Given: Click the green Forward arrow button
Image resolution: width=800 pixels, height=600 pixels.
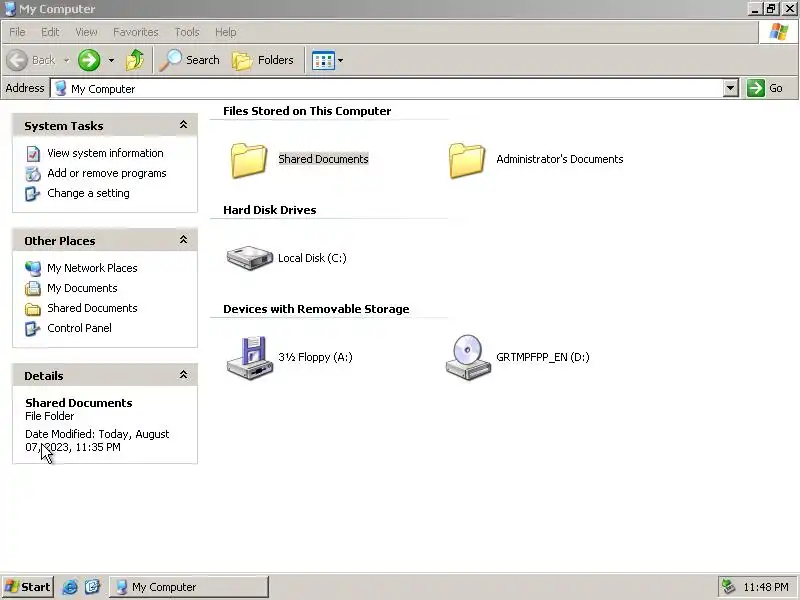Looking at the screenshot, I should (89, 60).
